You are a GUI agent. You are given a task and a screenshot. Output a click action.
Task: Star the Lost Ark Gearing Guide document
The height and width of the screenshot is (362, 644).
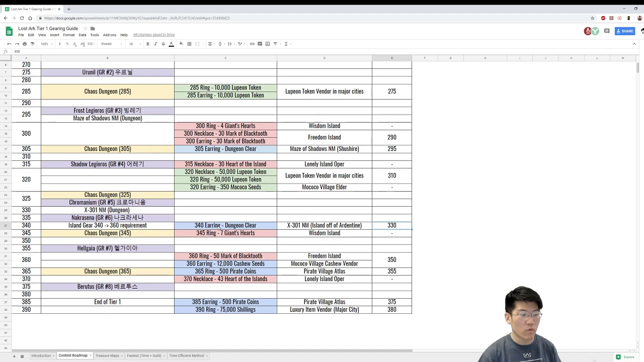tap(86, 29)
